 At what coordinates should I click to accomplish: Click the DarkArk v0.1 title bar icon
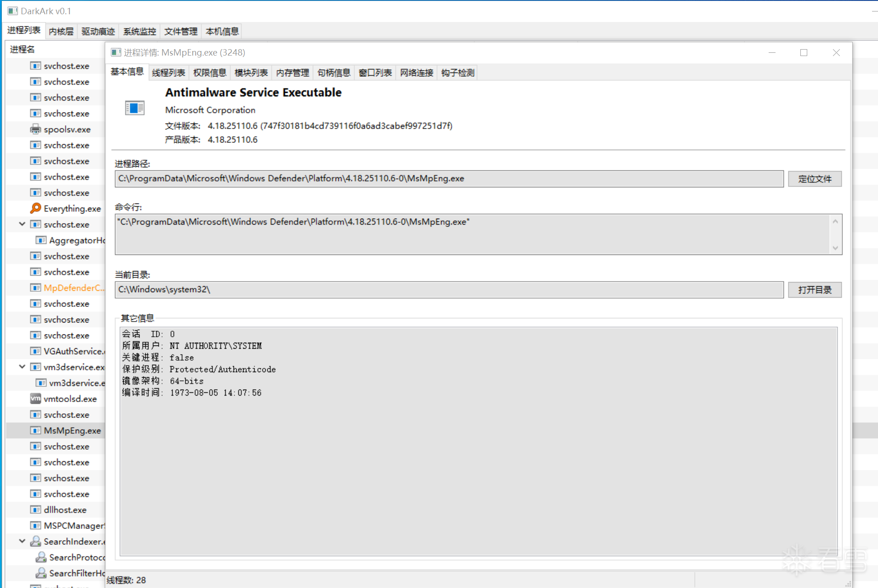[12, 11]
